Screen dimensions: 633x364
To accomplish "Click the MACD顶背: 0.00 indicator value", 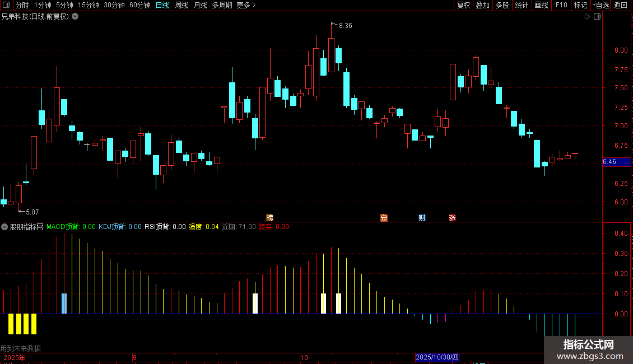I will 71,227.
